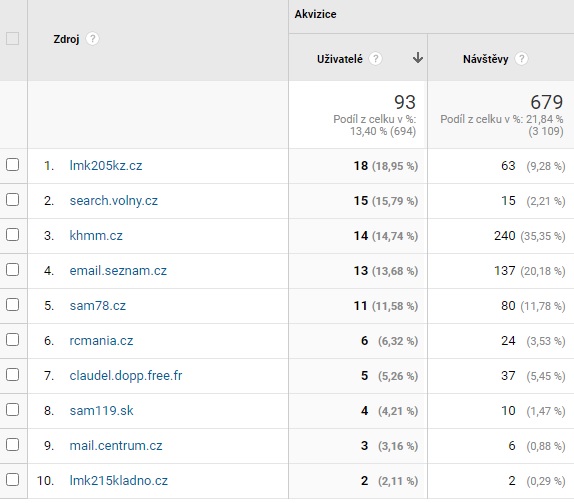574x503 pixels.
Task: Sort by the Zdroj column header
Action: (x=66, y=39)
